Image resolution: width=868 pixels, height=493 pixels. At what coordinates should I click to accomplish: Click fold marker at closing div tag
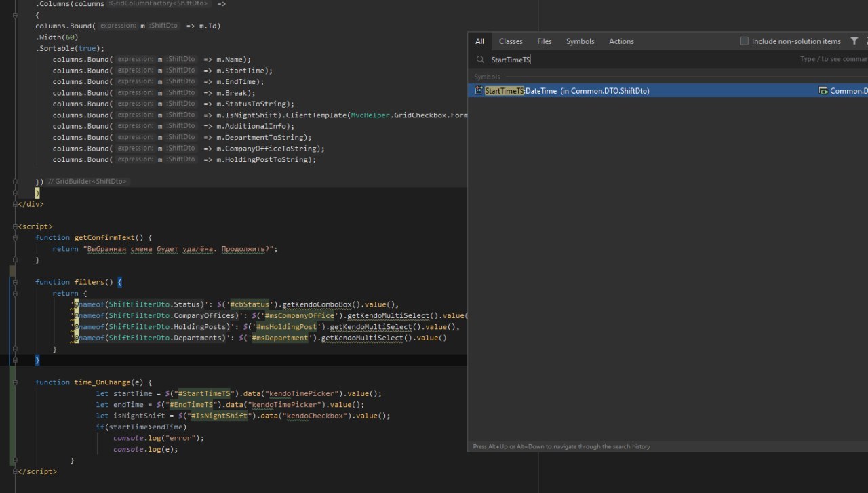click(x=16, y=203)
